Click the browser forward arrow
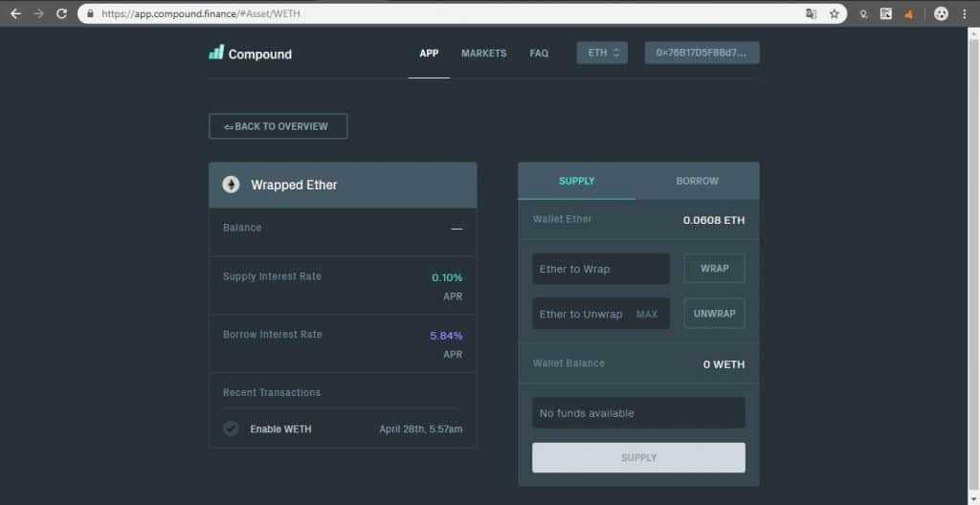The height and width of the screenshot is (505, 980). pyautogui.click(x=38, y=13)
